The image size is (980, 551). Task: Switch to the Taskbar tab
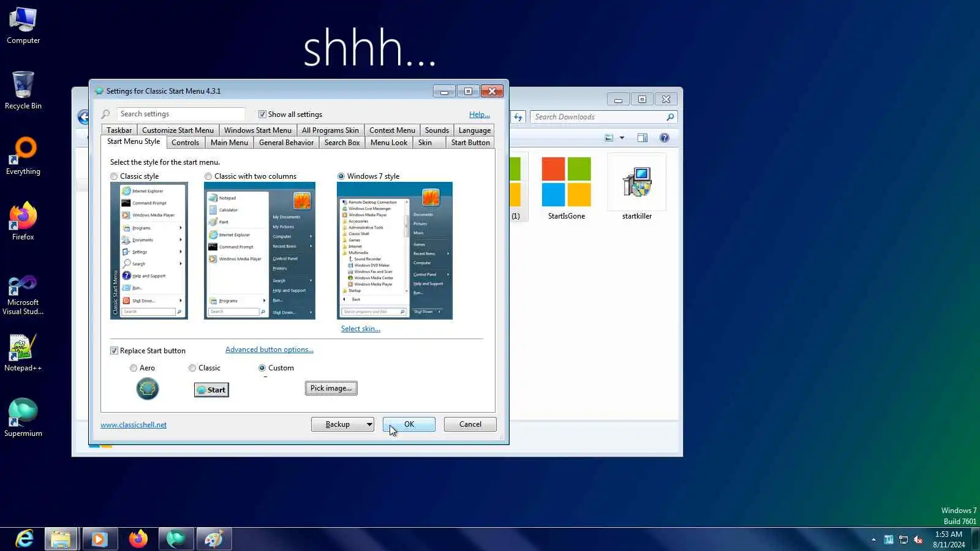click(x=119, y=130)
